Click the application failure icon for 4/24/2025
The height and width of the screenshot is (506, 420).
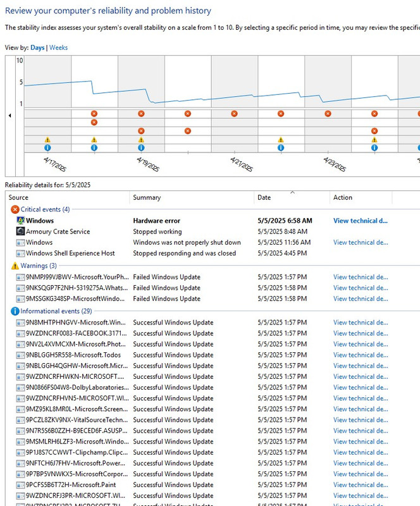point(374,114)
